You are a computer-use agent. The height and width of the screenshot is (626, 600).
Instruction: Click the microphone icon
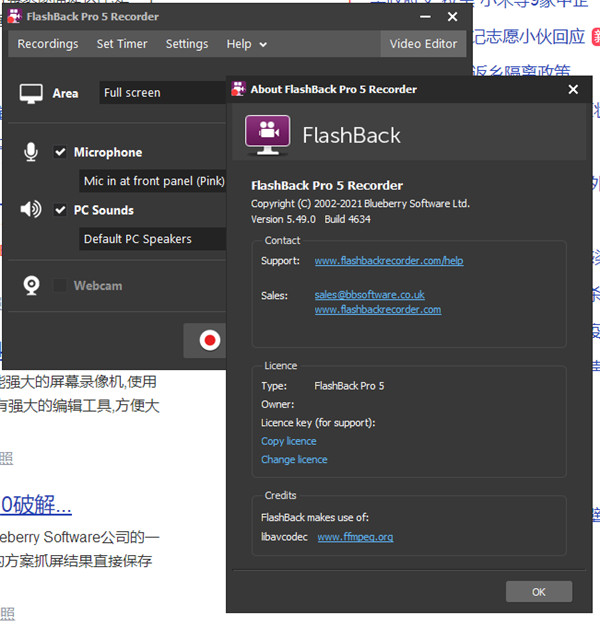[x=31, y=152]
